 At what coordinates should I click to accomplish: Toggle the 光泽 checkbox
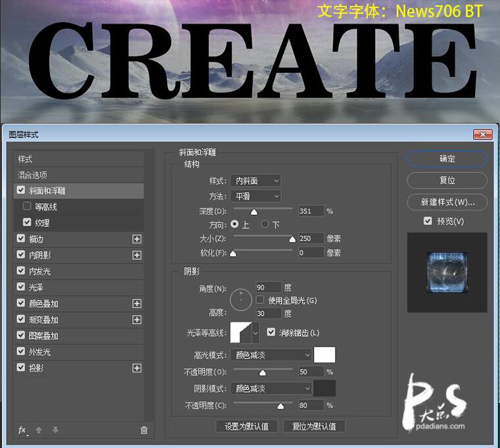click(21, 287)
